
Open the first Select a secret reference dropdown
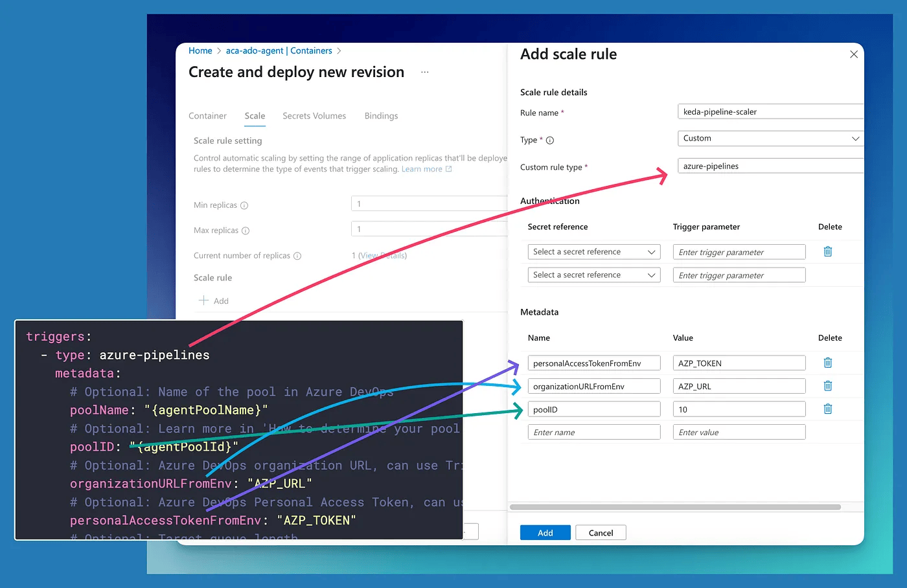[x=593, y=251]
